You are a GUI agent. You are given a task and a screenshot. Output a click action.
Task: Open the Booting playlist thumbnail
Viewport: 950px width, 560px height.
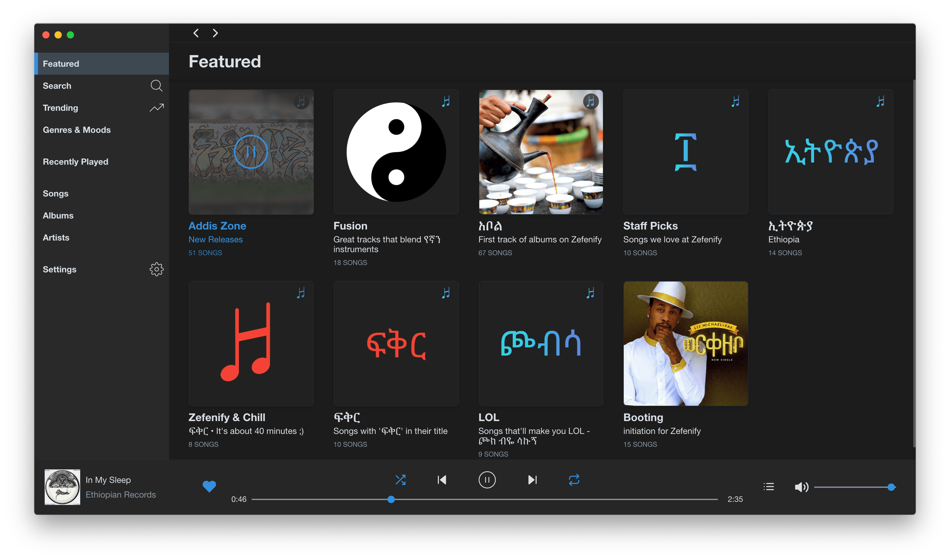click(686, 343)
